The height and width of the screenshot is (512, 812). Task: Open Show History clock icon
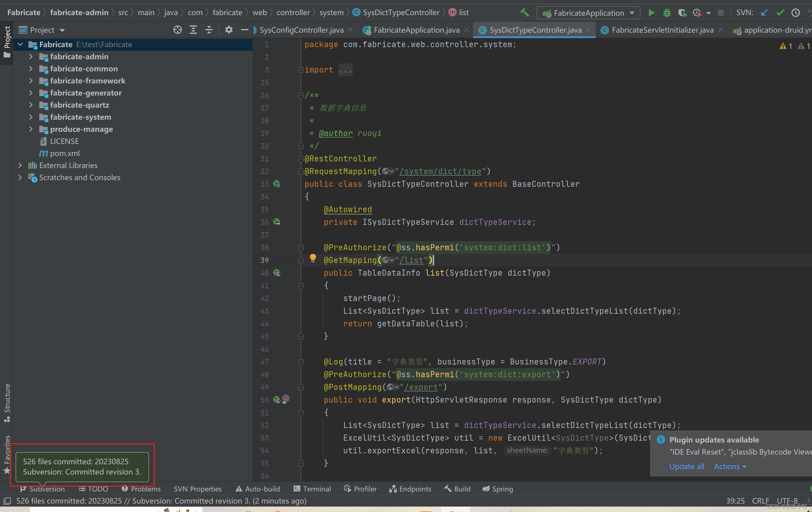click(x=795, y=13)
